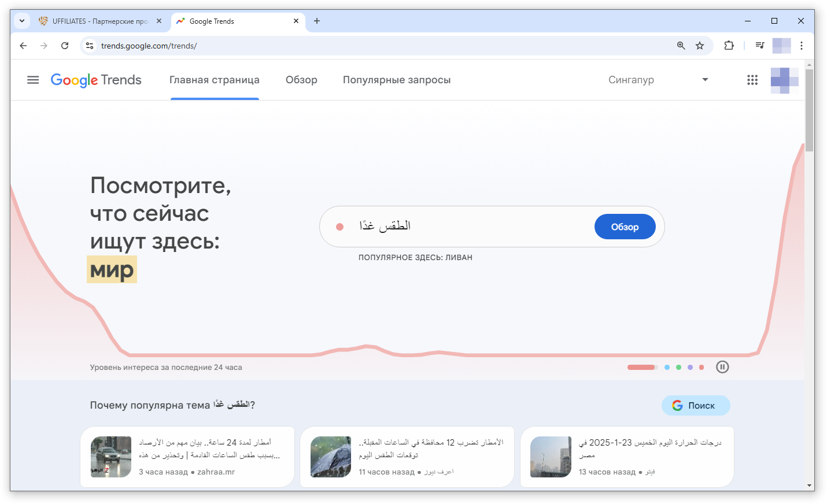The width and height of the screenshot is (827, 504).
Task: Close the UFFILIATES tab
Action: coord(159,21)
